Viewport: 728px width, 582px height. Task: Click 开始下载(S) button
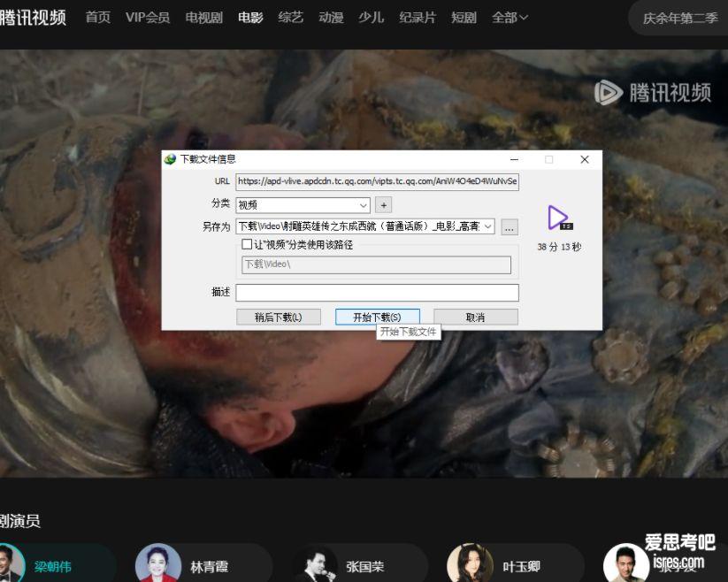(377, 318)
